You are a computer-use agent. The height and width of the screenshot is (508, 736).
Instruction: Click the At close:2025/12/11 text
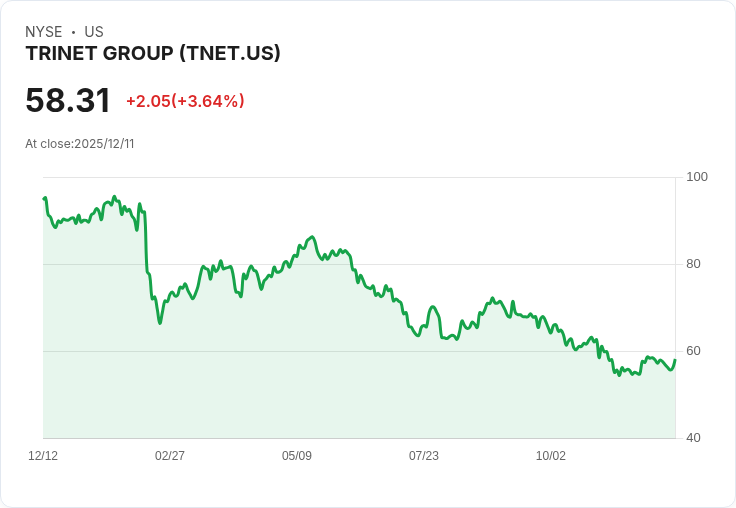point(80,144)
